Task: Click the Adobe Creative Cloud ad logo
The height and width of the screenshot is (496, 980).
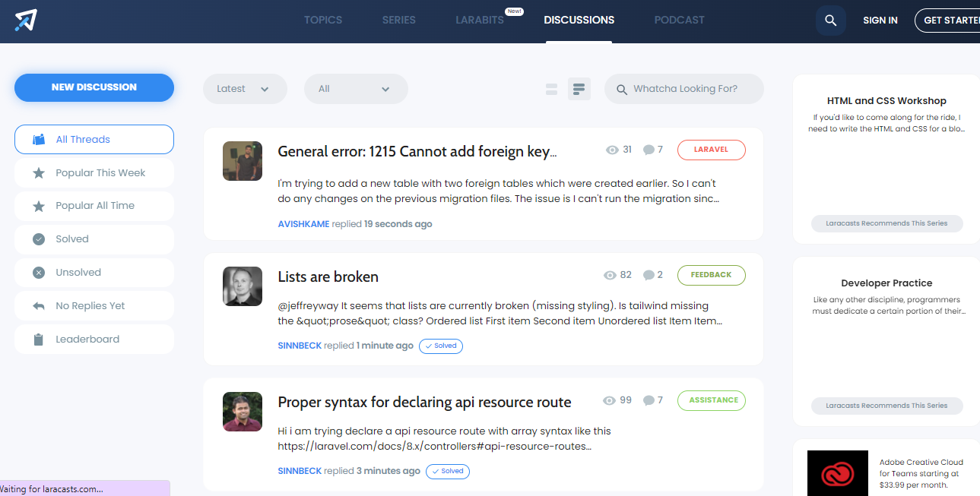Action: point(837,474)
